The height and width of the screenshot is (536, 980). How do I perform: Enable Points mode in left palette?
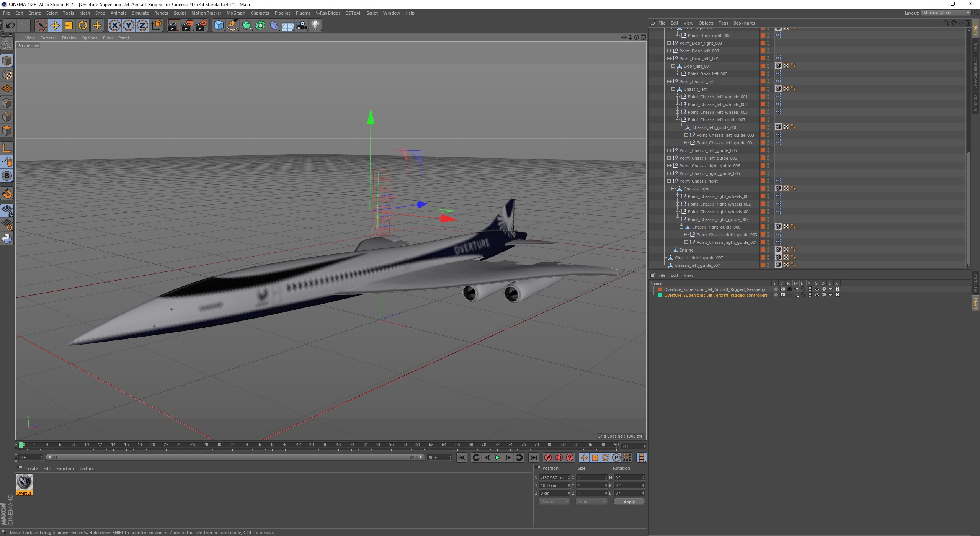coord(7,103)
